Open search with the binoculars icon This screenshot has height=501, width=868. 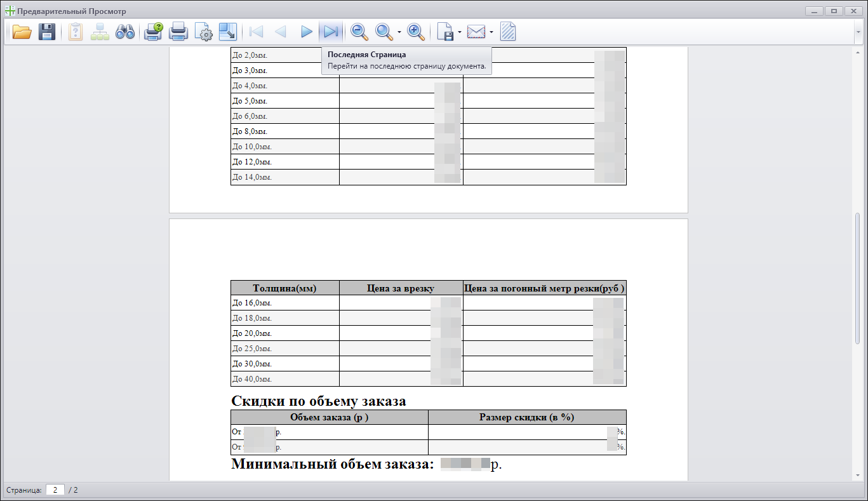124,32
